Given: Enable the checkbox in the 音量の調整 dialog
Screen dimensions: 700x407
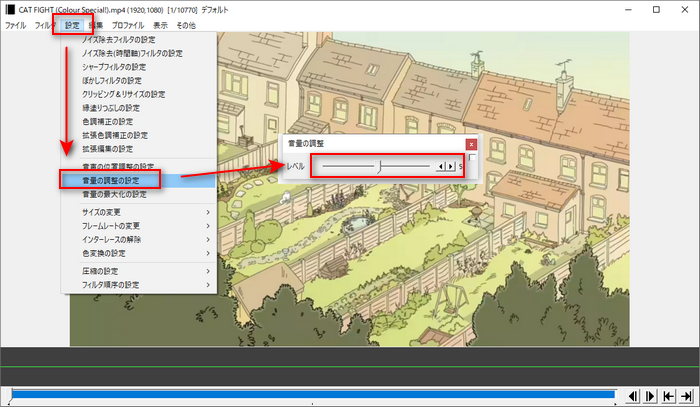Looking at the screenshot, I should [x=472, y=159].
